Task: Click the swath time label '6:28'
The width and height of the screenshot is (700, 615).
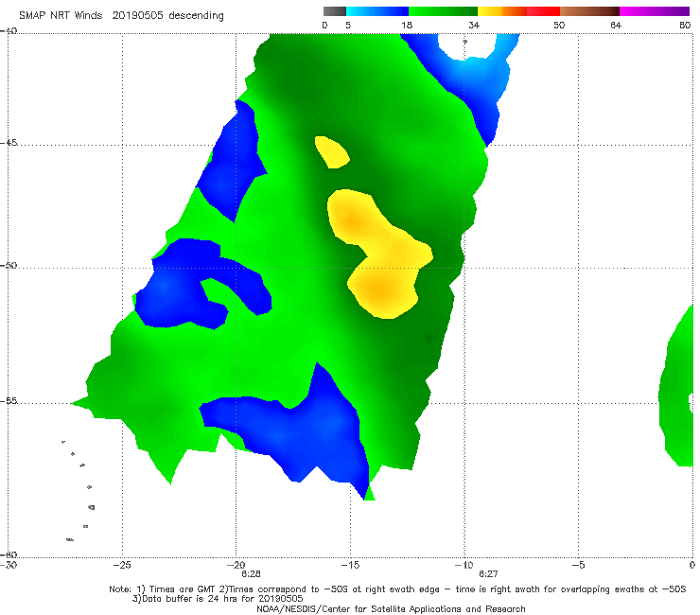Action: [251, 574]
